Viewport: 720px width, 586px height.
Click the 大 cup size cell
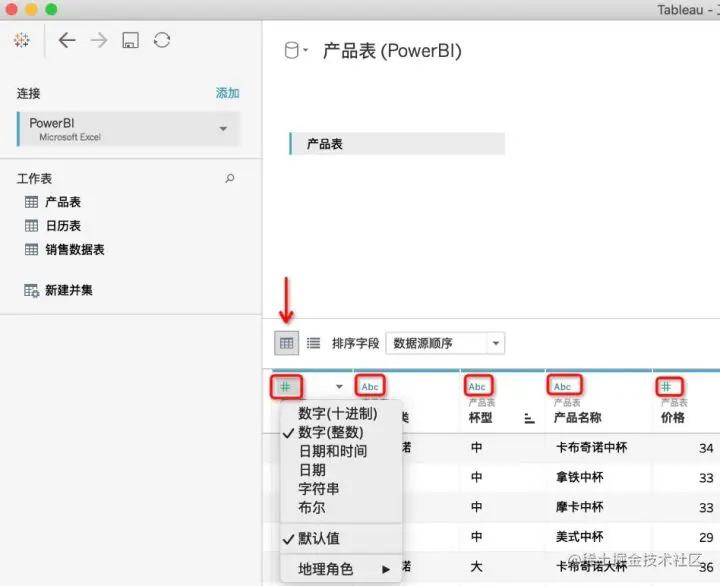pos(477,566)
